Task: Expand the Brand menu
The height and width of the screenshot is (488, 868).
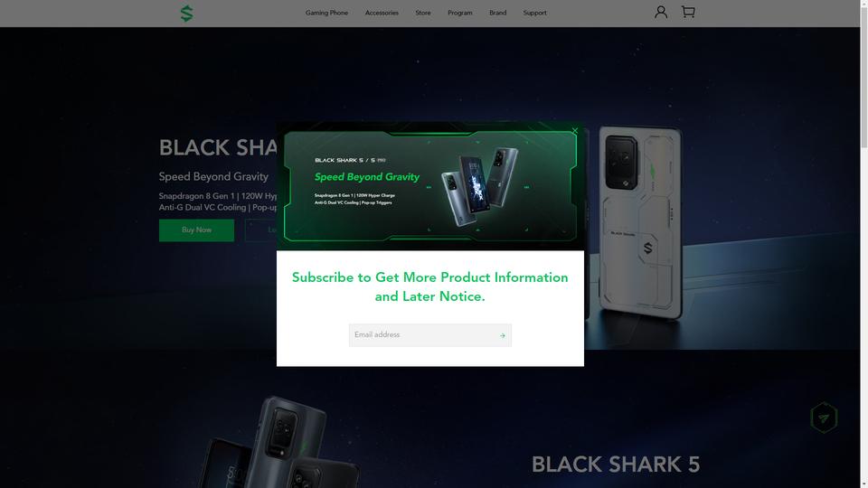Action: pos(497,13)
